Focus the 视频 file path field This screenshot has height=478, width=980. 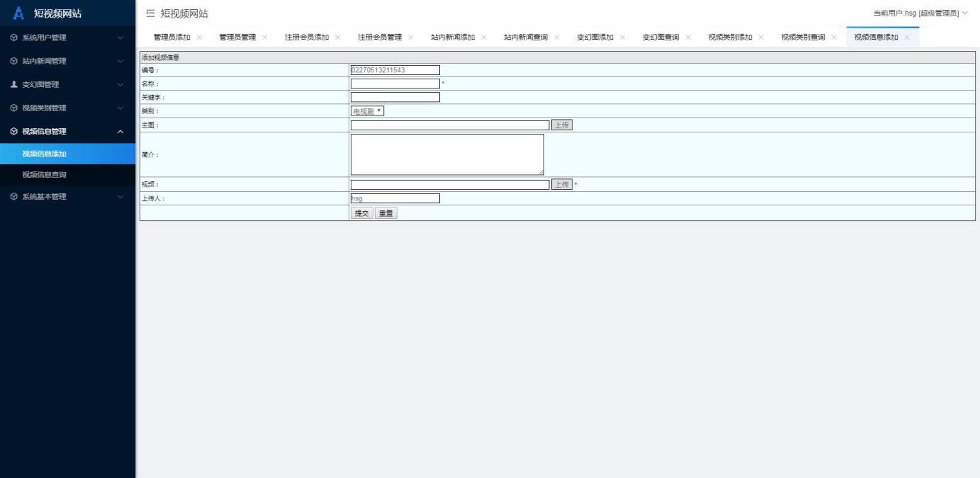tap(450, 184)
